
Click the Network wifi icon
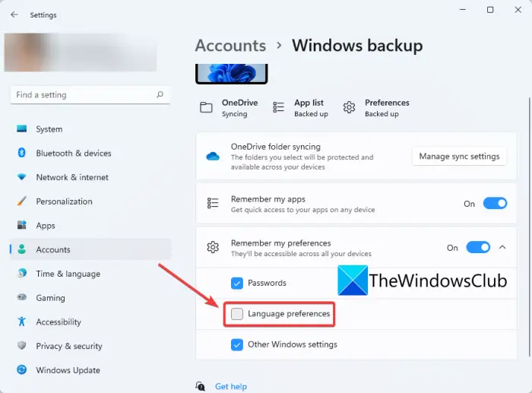coord(22,177)
